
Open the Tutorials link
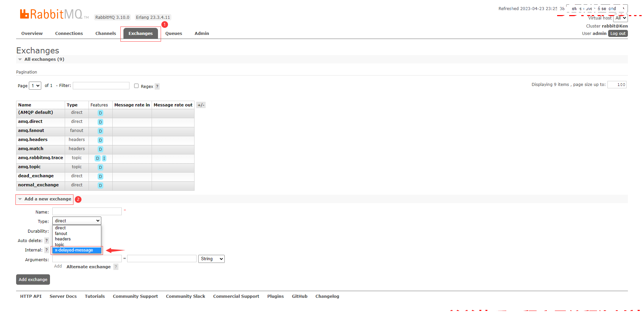click(x=95, y=296)
